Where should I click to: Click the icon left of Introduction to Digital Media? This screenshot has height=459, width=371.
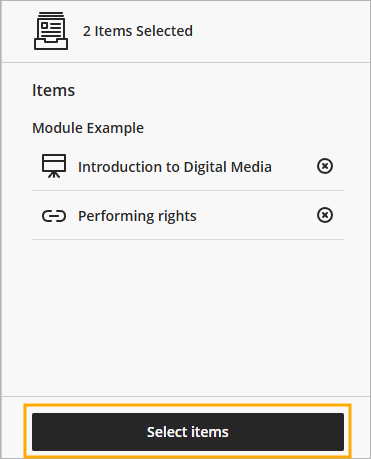pyautogui.click(x=54, y=166)
